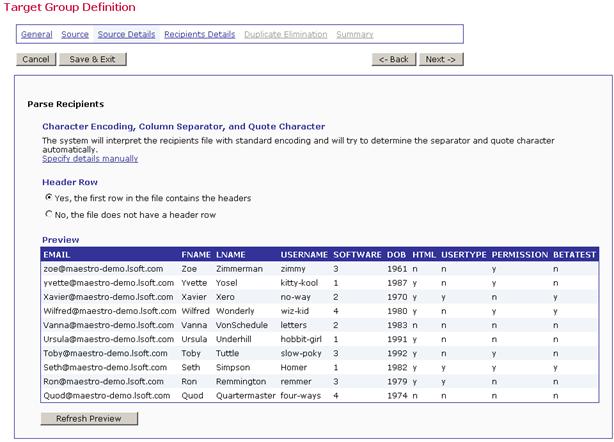Click the username wiz-kid
Viewport: 614px width, 442px height.
pyautogui.click(x=295, y=311)
